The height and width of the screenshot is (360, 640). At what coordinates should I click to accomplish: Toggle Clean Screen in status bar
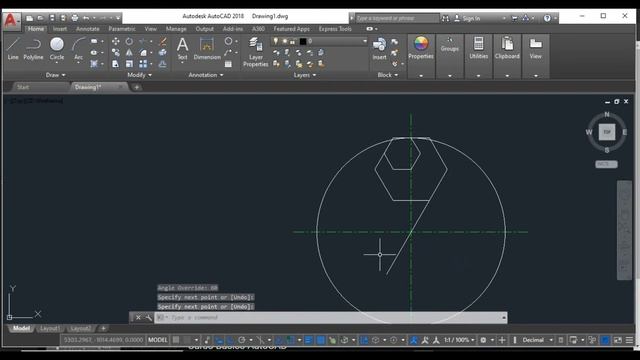click(618, 340)
